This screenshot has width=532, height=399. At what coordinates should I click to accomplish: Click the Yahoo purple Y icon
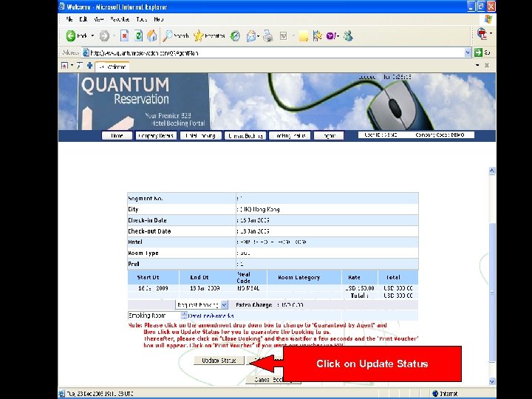330,35
